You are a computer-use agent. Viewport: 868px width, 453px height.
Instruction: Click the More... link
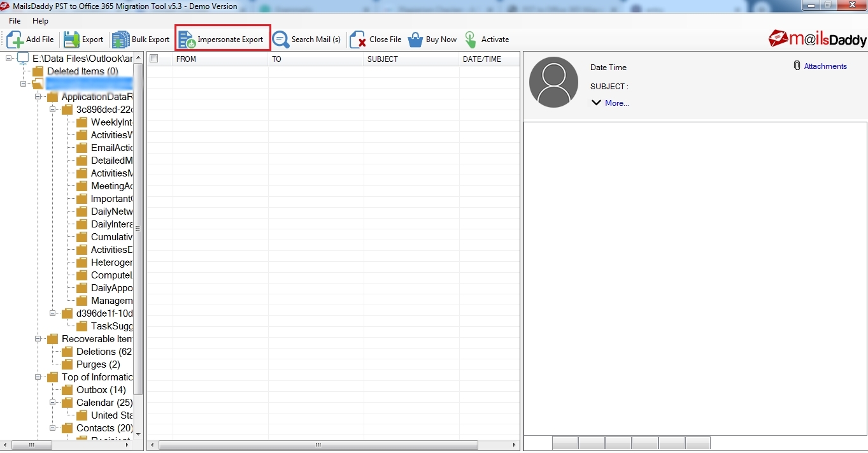pos(616,103)
